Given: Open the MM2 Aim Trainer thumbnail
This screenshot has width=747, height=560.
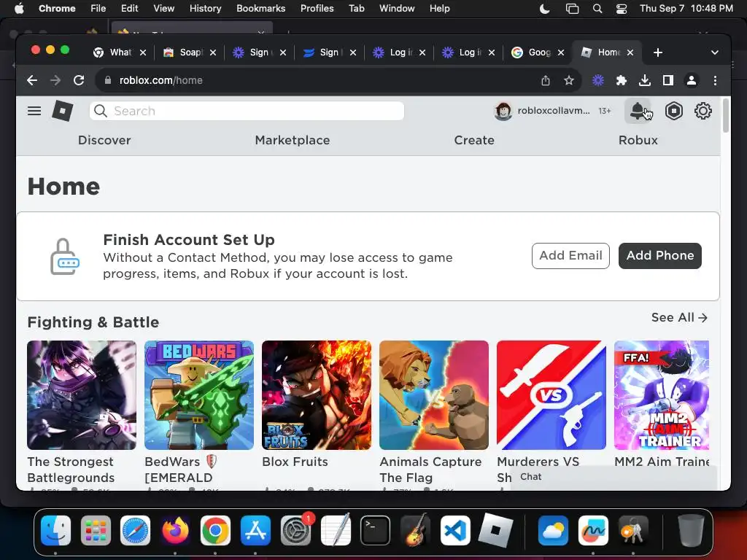Looking at the screenshot, I should 661,394.
